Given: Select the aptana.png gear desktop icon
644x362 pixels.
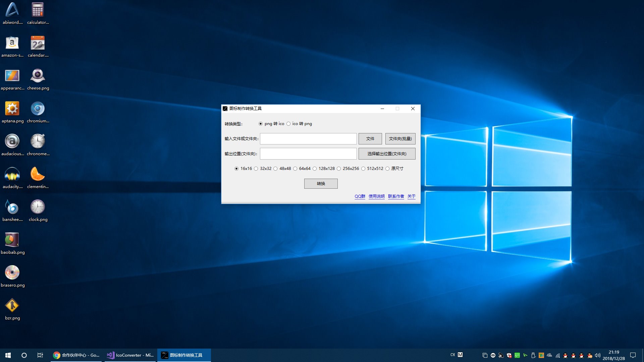Looking at the screenshot, I should [x=12, y=109].
